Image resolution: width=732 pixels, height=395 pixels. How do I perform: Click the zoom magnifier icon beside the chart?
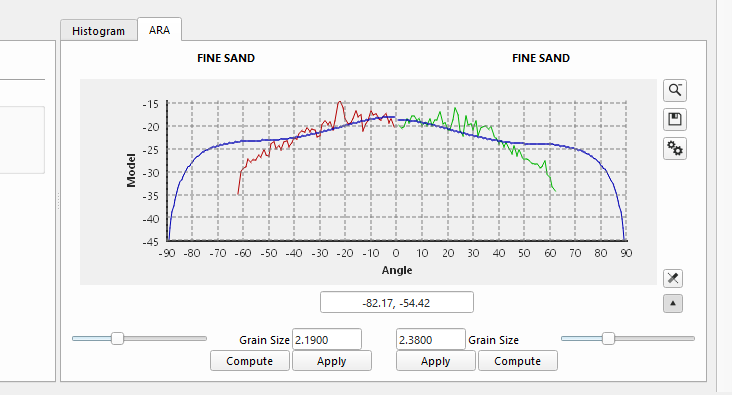(x=675, y=90)
